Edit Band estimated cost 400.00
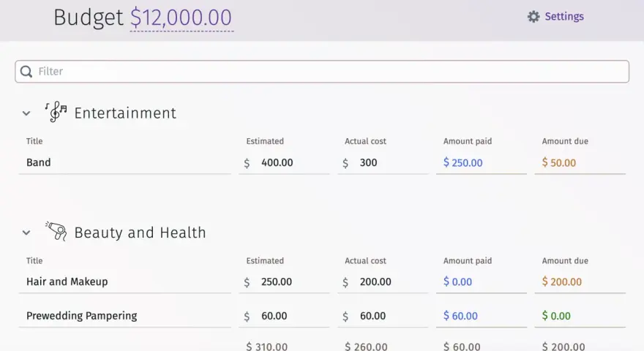 [284, 162]
